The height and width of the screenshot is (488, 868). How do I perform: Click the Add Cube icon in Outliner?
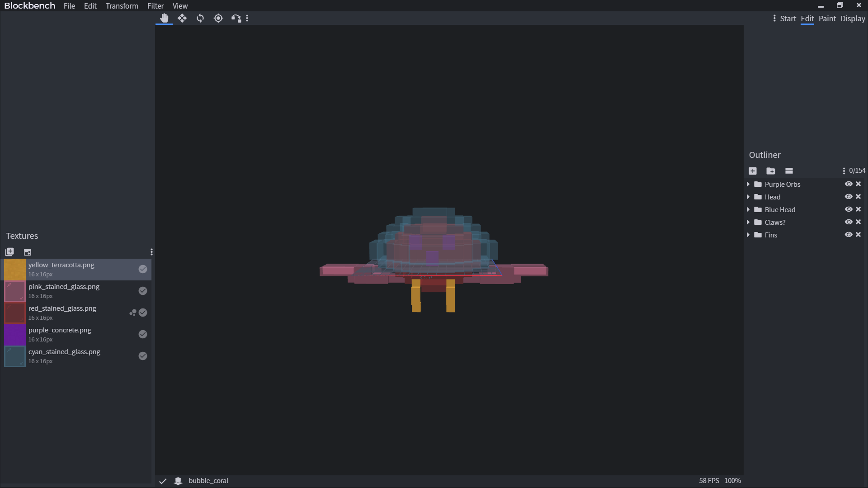(x=753, y=171)
